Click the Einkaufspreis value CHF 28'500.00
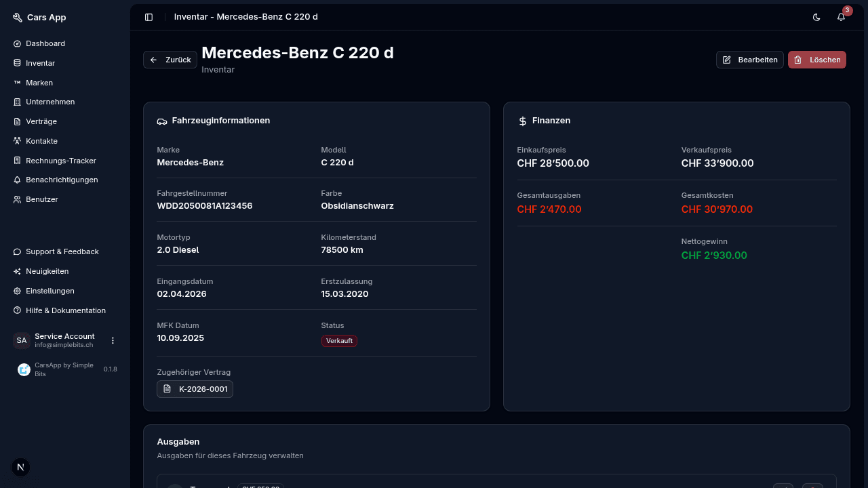868x488 pixels. pos(553,163)
